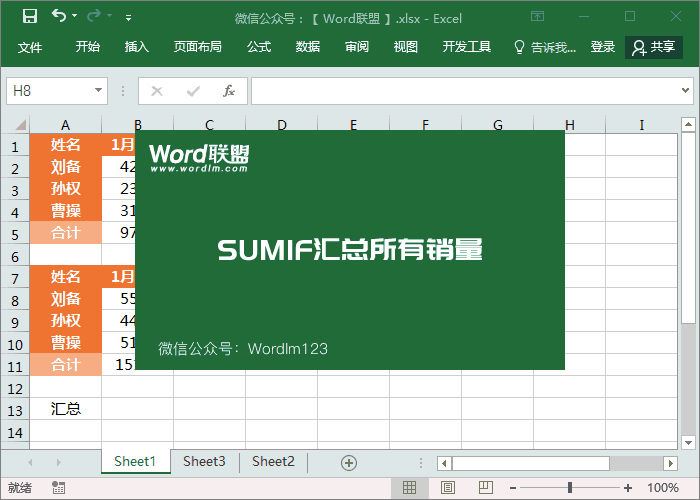
Task: Click the horizontal scrollbar thumb
Action: point(531,463)
